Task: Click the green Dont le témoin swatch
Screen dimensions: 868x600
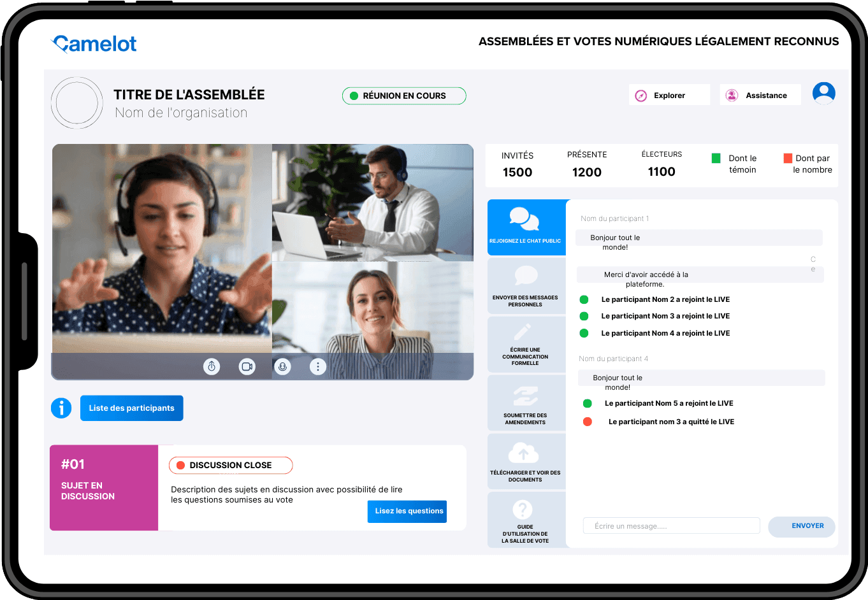Action: (x=716, y=158)
